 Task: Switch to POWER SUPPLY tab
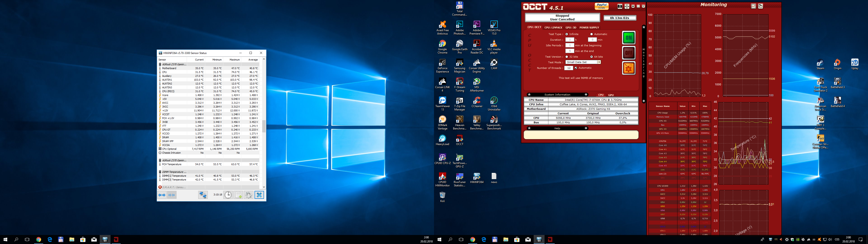[589, 28]
